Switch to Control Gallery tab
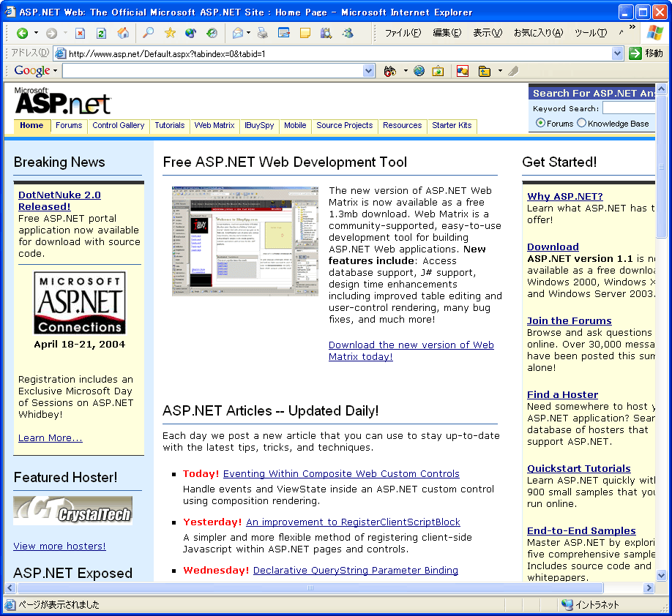 click(x=119, y=126)
